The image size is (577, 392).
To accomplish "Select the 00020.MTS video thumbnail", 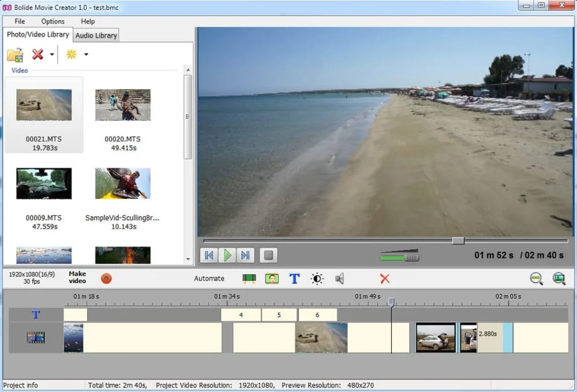I will pos(122,105).
